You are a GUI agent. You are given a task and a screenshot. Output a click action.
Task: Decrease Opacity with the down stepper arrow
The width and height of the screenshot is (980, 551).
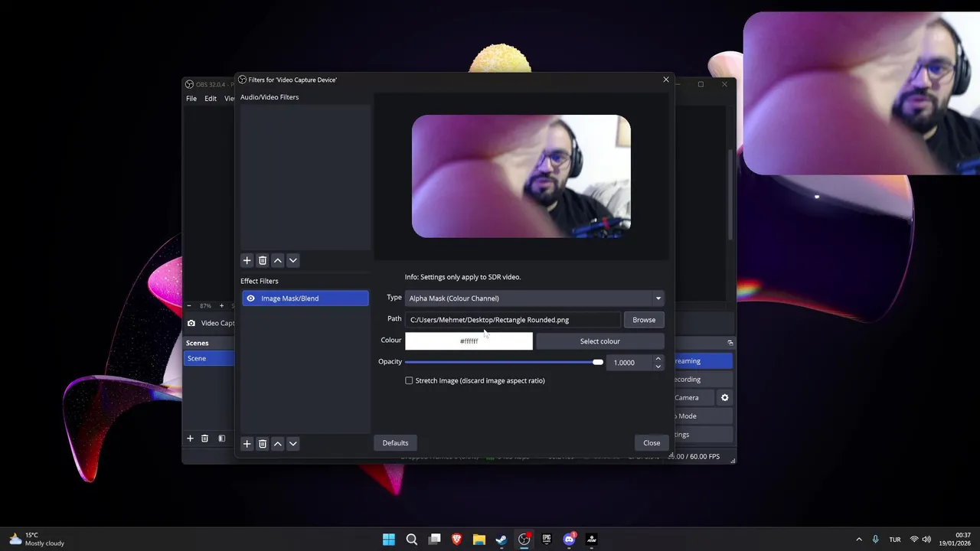pos(658,367)
